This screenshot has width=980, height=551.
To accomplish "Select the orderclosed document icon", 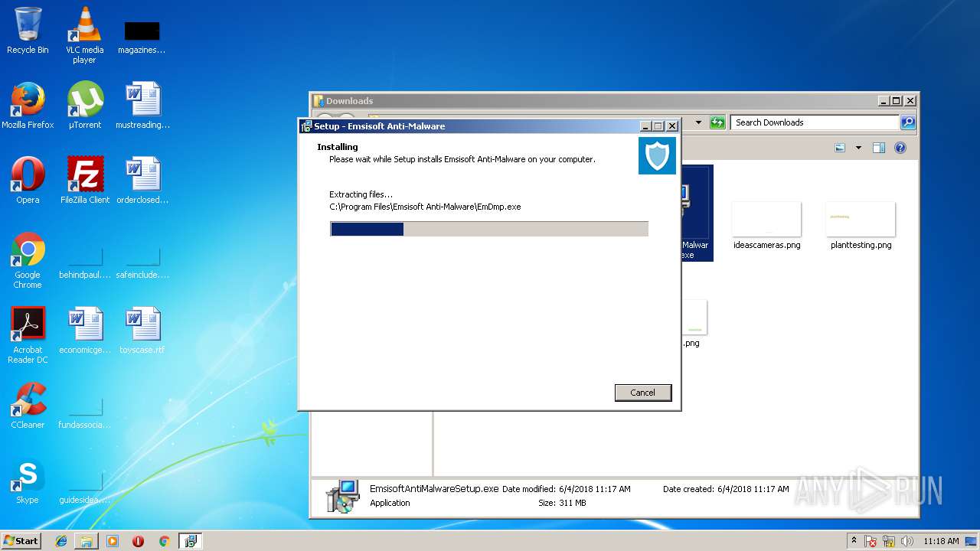I will click(142, 181).
